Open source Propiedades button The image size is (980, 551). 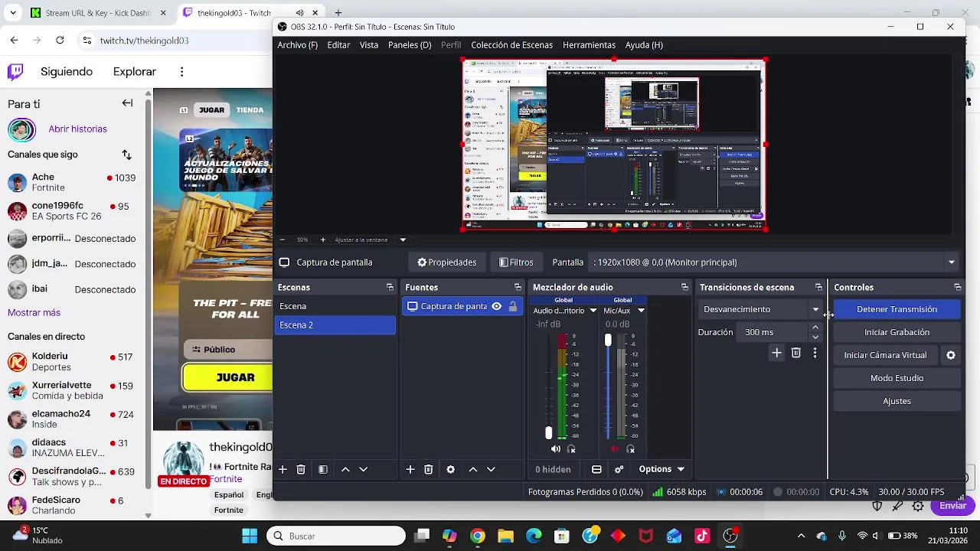[x=446, y=262]
